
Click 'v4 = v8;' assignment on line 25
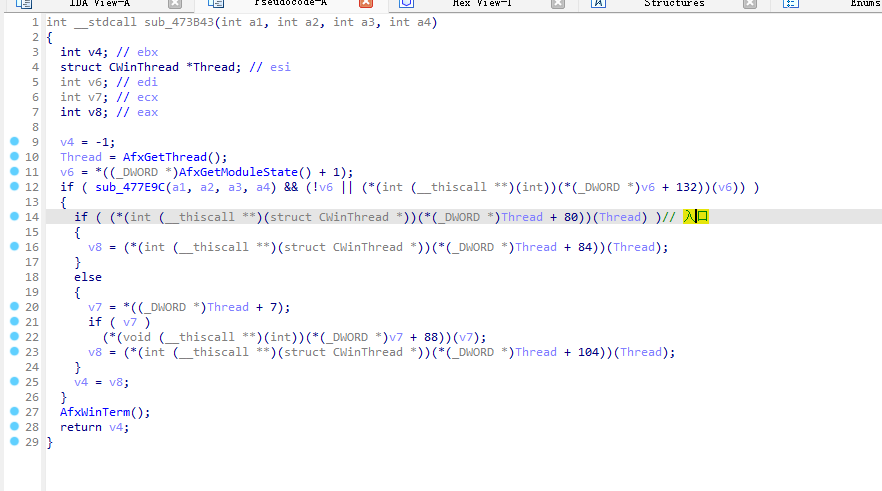point(102,382)
